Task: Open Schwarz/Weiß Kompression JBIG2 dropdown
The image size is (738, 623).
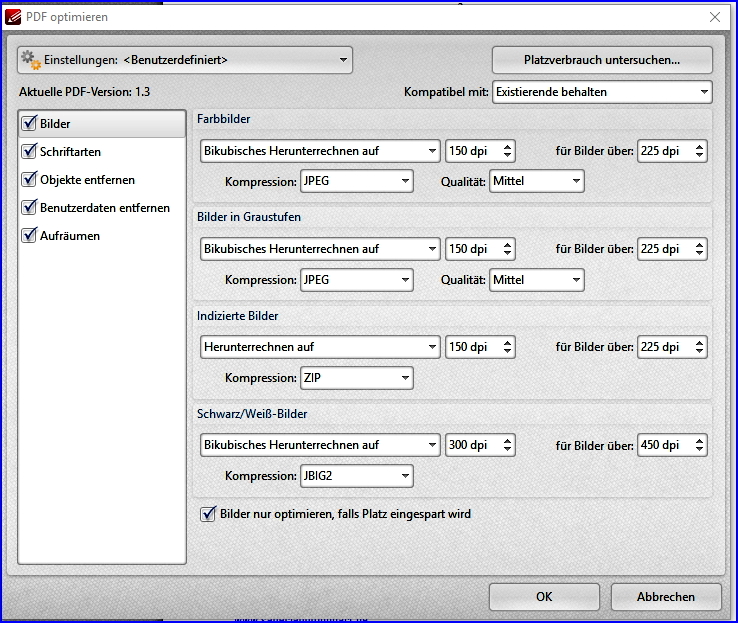Action: pos(357,476)
